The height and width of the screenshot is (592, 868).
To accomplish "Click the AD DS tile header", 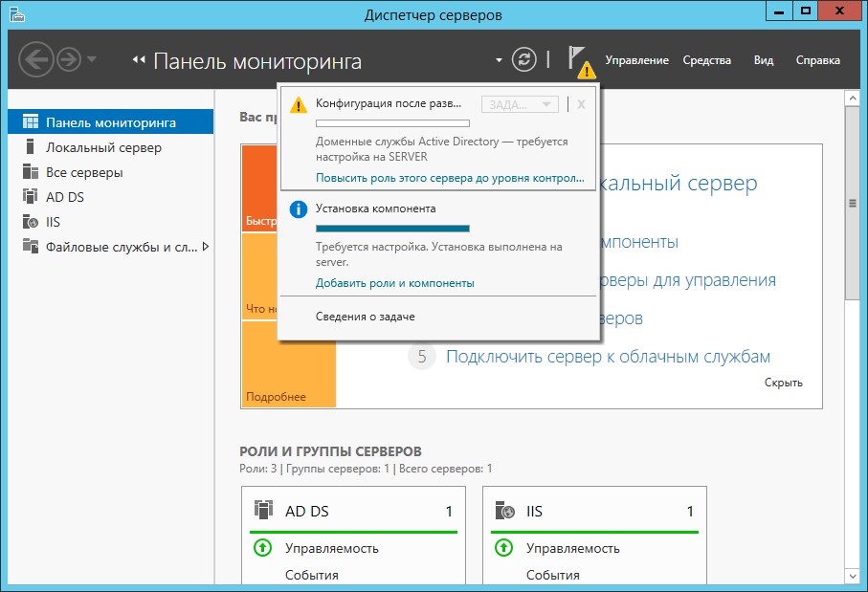I will [x=353, y=511].
